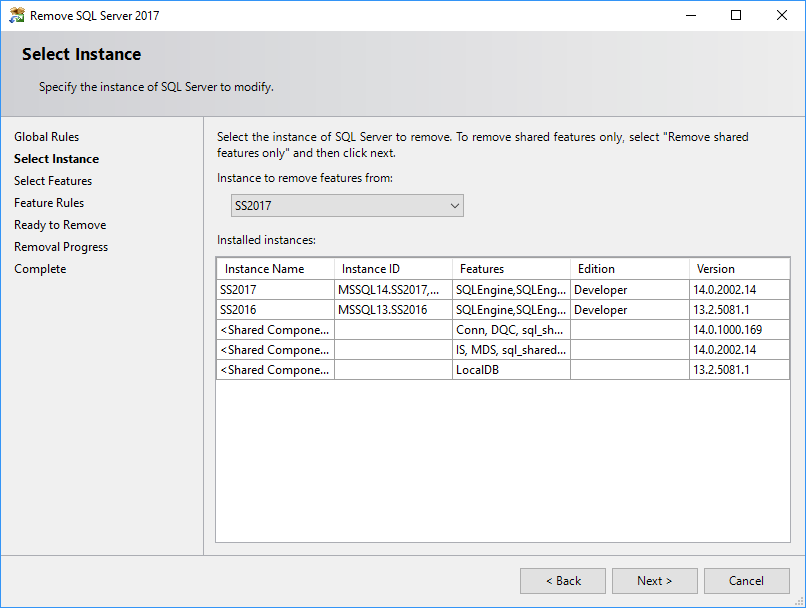Select the first Shared Components row
The width and height of the screenshot is (806, 608).
tap(274, 329)
